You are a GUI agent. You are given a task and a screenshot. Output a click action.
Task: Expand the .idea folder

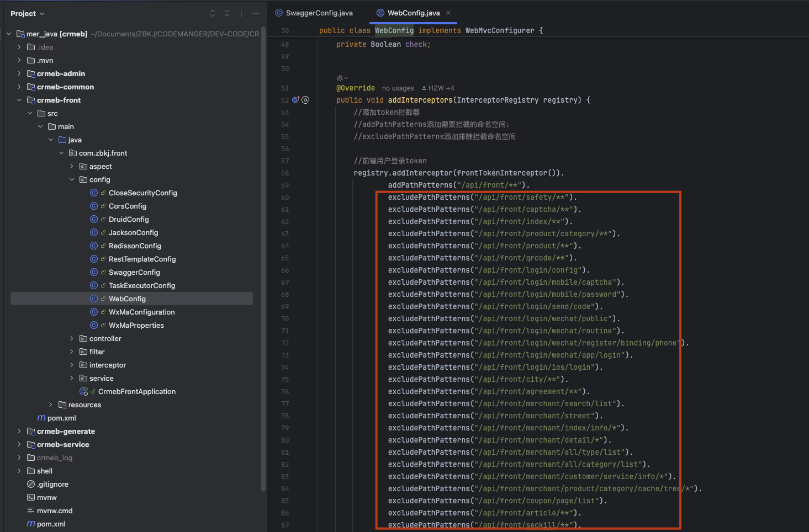(x=19, y=47)
